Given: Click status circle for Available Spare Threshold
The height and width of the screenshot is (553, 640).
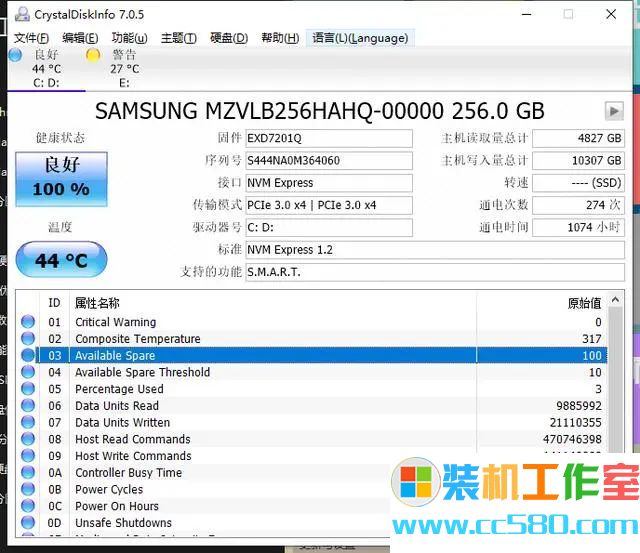Looking at the screenshot, I should 28,372.
